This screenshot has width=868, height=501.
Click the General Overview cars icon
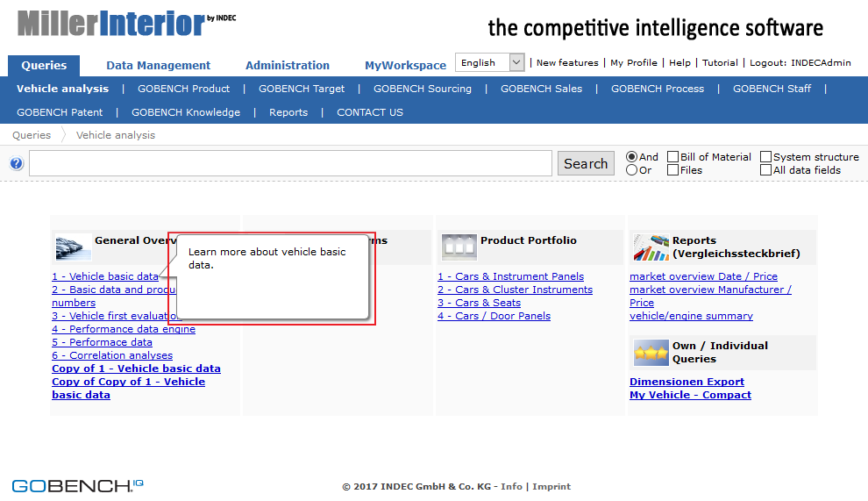tap(74, 247)
